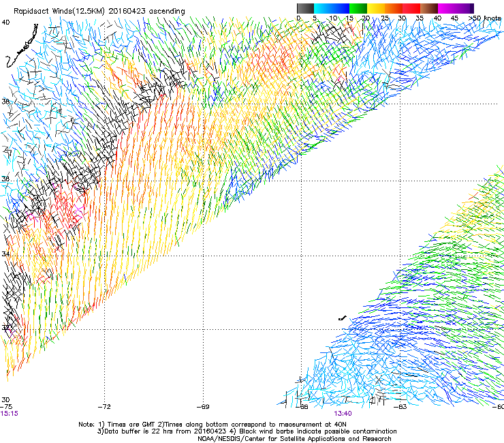Click the '-75' longitude axis label
The width and height of the screenshot is (504, 443).
[x=6, y=407]
